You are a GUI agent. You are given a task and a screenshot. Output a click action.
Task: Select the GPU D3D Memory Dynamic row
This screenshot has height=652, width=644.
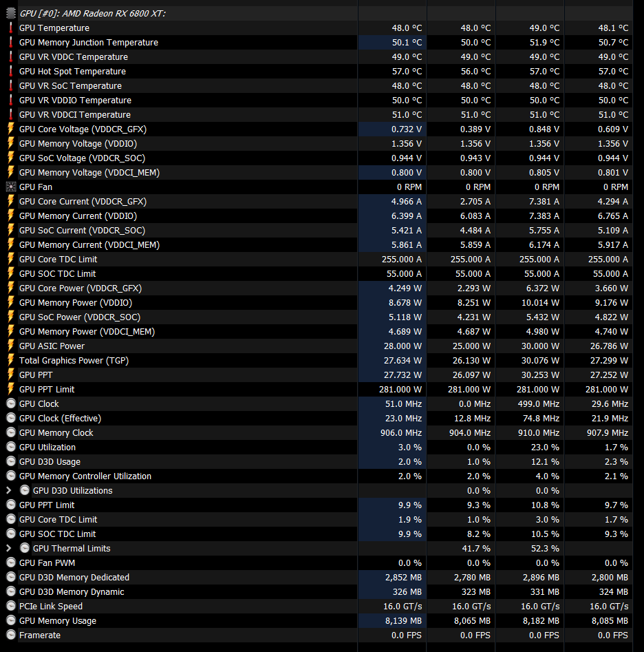319,591
